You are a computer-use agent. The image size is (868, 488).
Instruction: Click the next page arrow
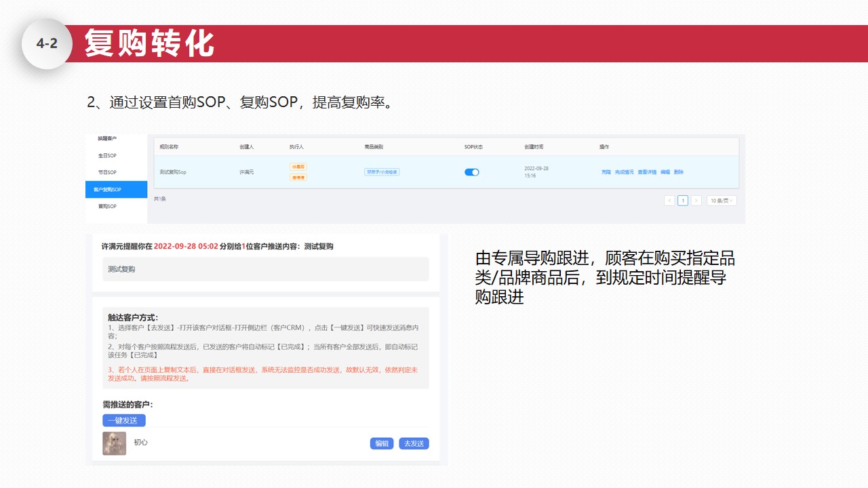tap(696, 201)
